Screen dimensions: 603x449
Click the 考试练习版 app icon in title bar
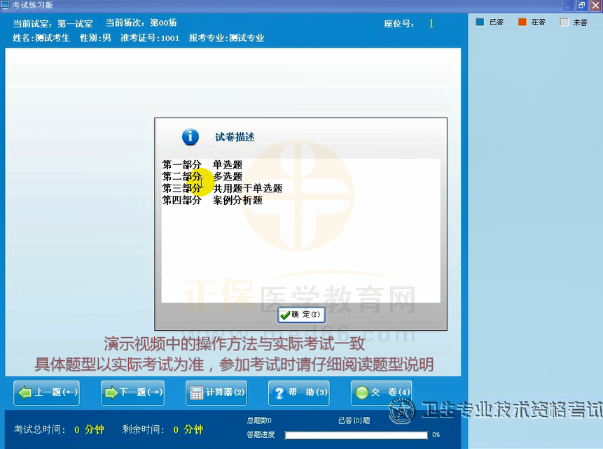pos(6,5)
